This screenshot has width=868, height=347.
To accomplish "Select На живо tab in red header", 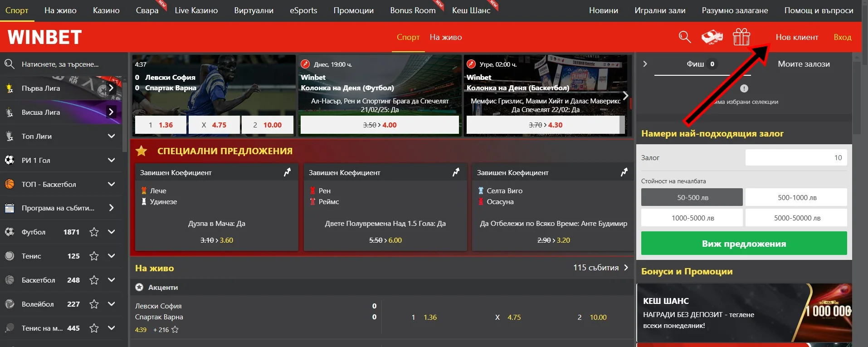I will (445, 37).
